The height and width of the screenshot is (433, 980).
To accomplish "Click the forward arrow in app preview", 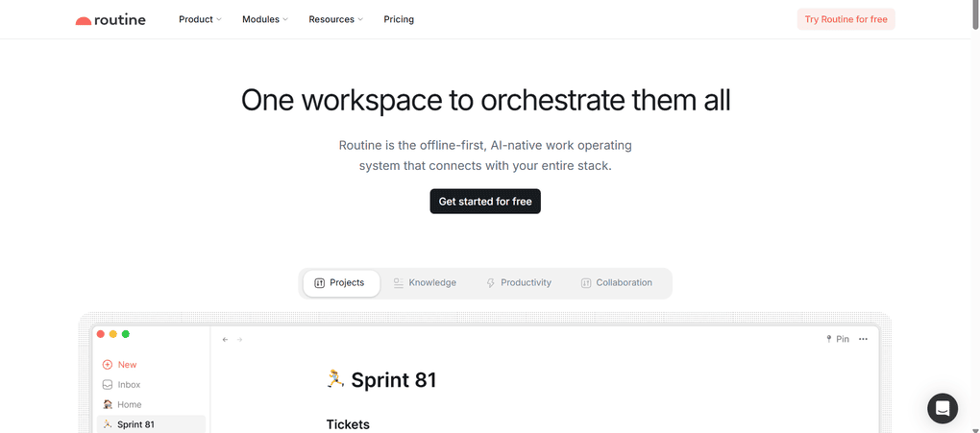I will tap(239, 339).
